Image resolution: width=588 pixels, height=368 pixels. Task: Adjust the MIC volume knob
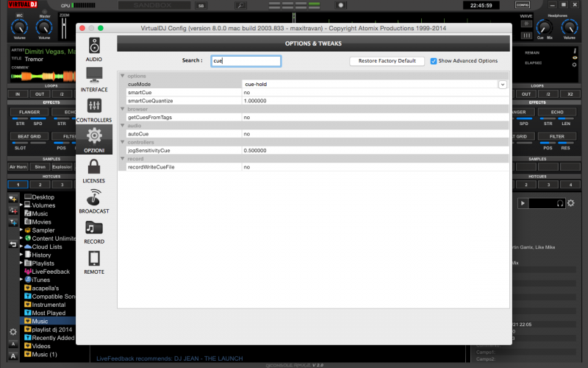(20, 27)
